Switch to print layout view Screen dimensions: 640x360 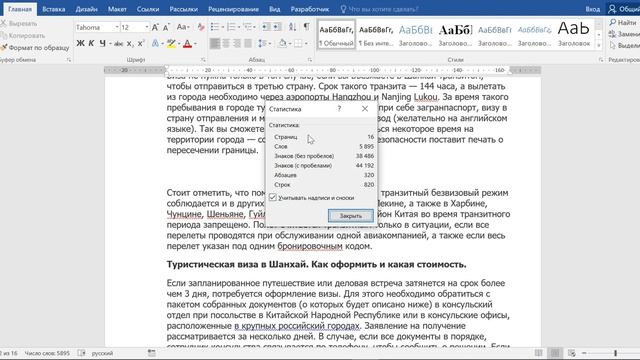[555, 353]
